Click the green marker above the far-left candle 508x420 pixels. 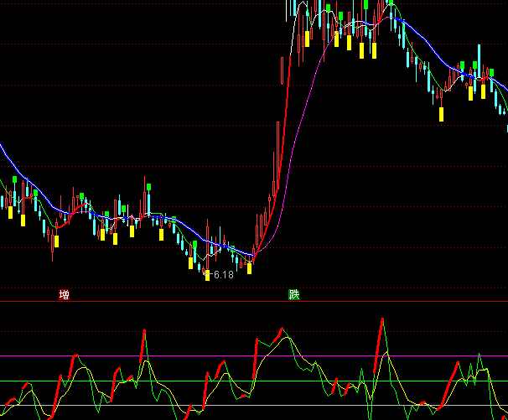tap(13, 179)
